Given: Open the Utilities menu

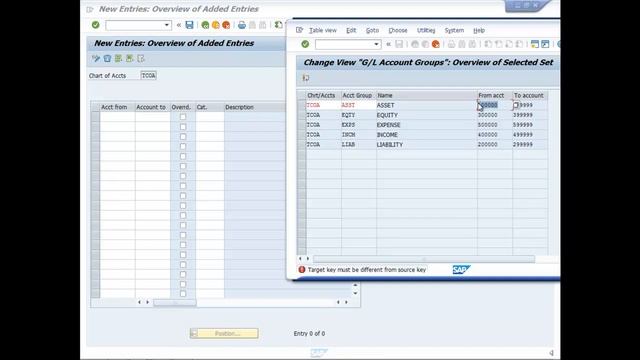Looking at the screenshot, I should point(426,30).
